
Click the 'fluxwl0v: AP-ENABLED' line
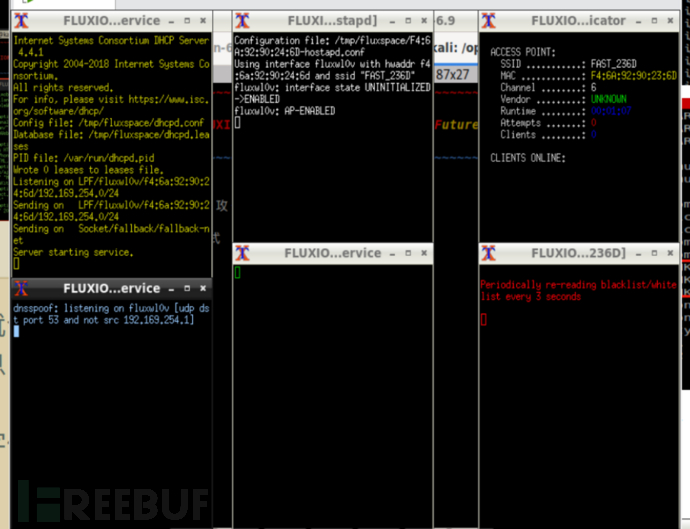284,111
